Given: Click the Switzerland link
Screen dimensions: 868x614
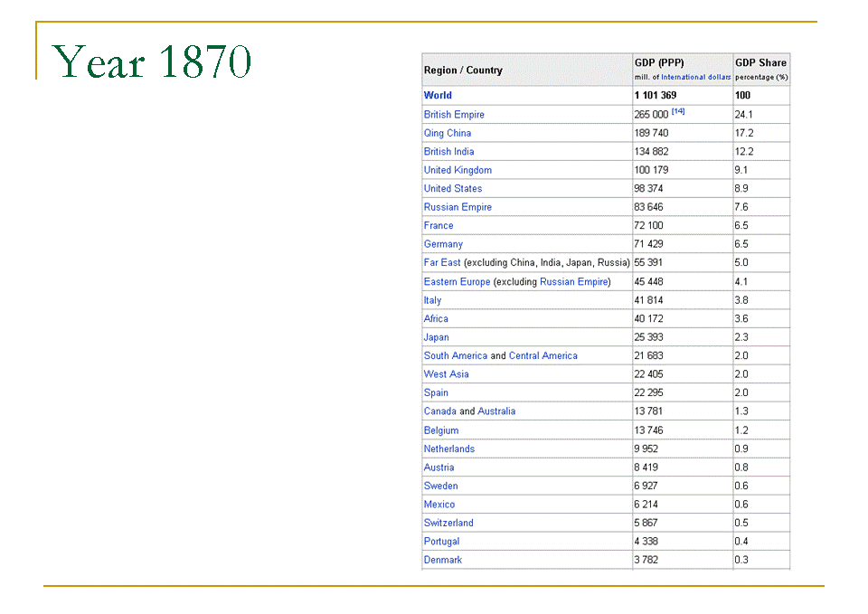Looking at the screenshot, I should pos(448,524).
